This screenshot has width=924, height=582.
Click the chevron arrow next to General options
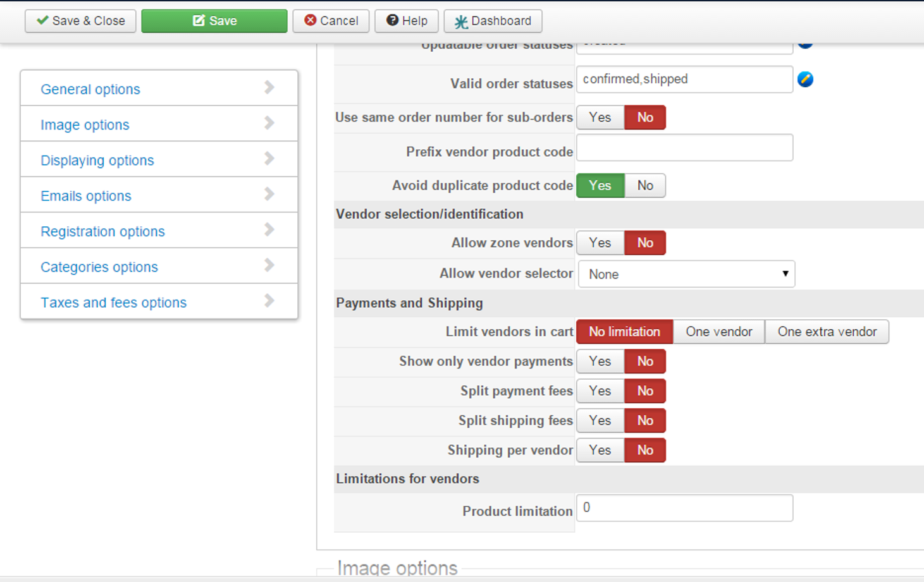coord(269,88)
